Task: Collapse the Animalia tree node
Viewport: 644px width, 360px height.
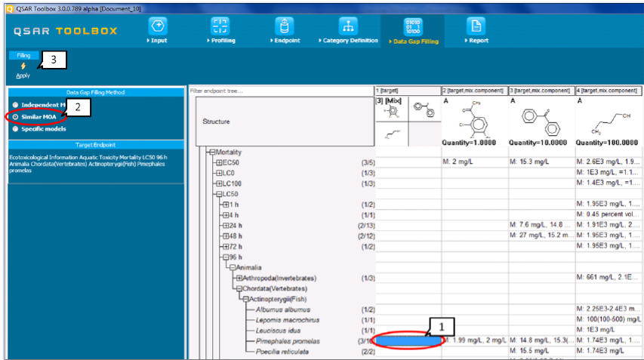Action: 233,268
